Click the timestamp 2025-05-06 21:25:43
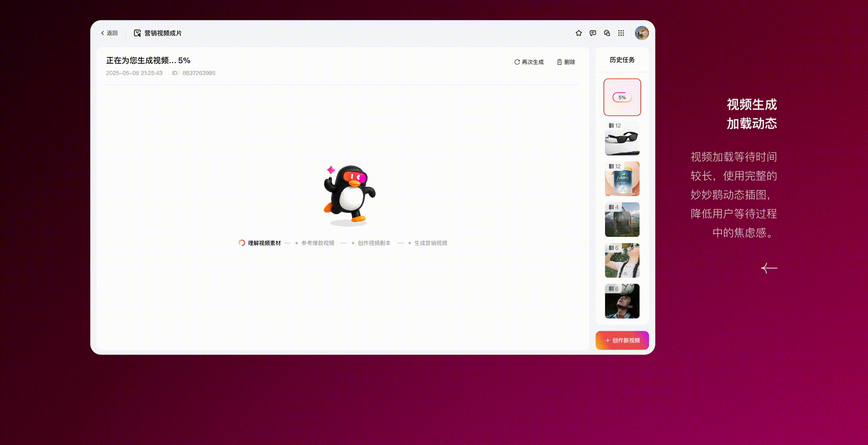 (x=134, y=73)
